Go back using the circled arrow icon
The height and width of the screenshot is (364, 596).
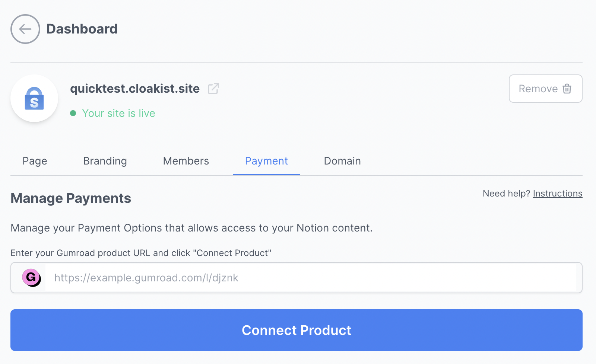coord(25,29)
